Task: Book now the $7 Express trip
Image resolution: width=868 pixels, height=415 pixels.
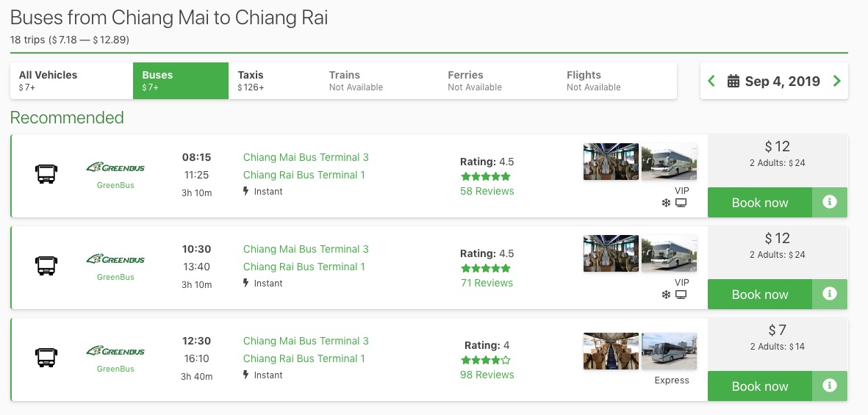Action: (x=759, y=386)
